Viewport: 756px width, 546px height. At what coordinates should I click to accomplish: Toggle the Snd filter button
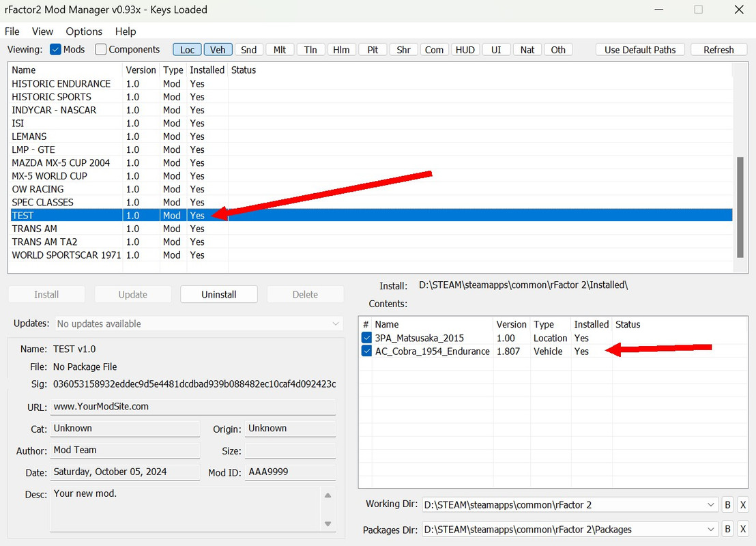[249, 50]
